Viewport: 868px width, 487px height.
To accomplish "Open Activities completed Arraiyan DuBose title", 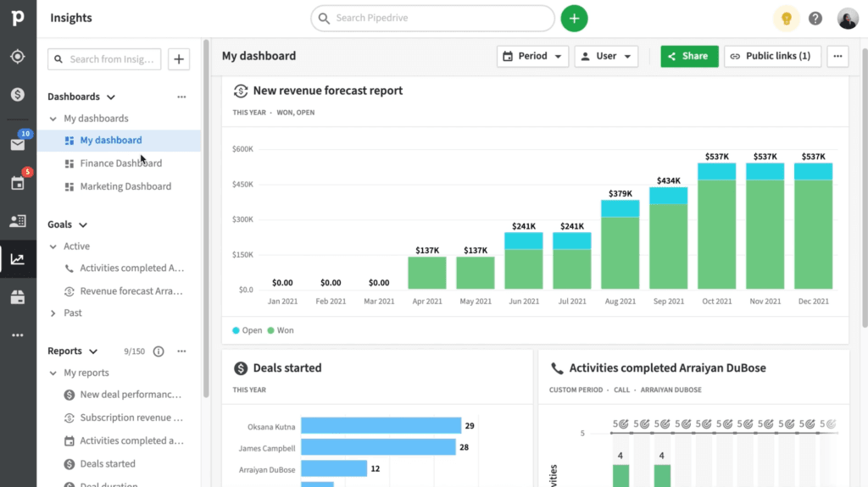I will point(668,368).
